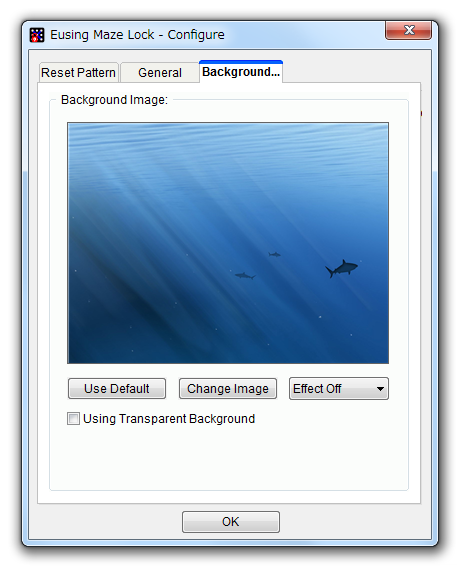This screenshot has width=464, height=572.
Task: Open the Effect Off combo box
Action: (x=339, y=389)
